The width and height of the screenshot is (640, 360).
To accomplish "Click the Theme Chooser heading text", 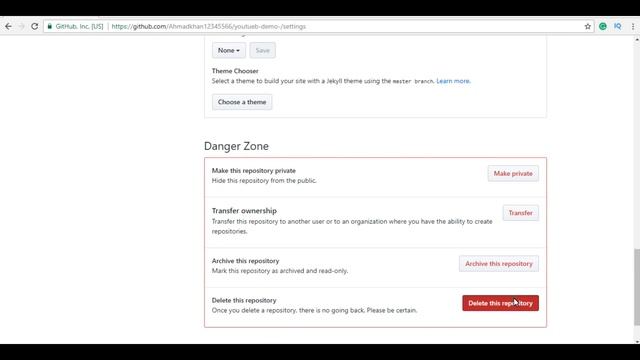I will point(235,71).
